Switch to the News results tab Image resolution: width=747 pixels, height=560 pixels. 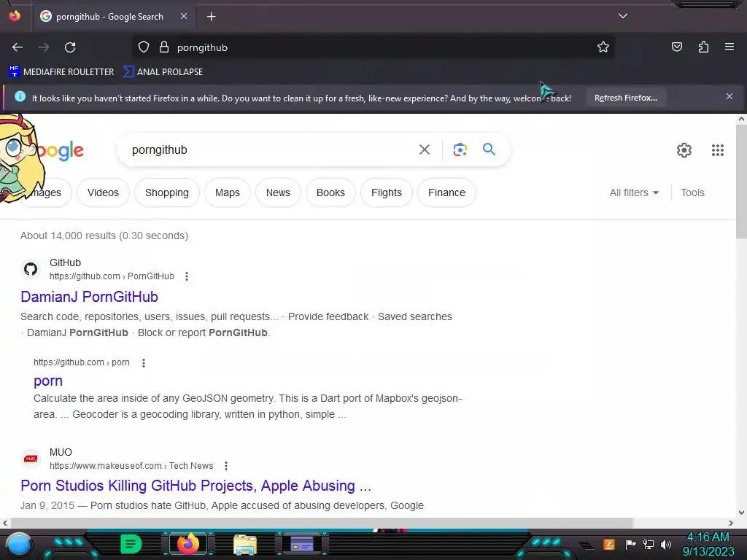[x=278, y=192]
